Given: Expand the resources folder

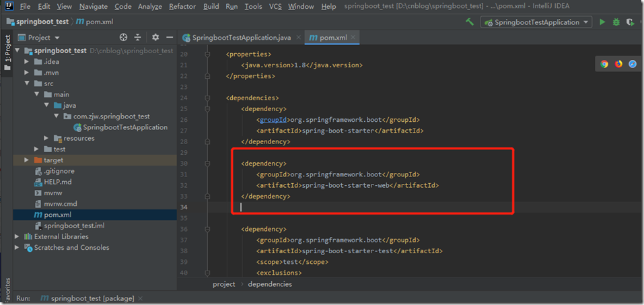Looking at the screenshot, I should point(46,138).
